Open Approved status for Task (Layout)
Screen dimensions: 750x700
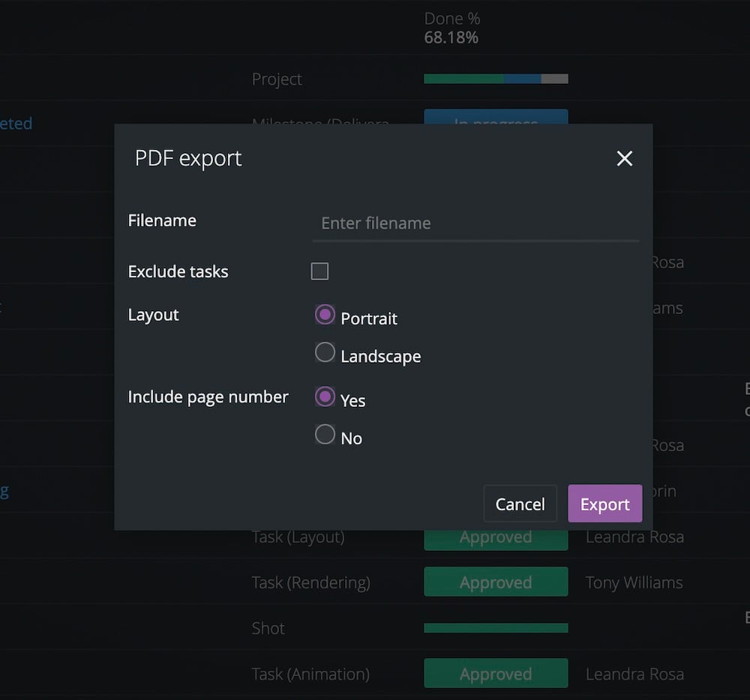tap(496, 540)
